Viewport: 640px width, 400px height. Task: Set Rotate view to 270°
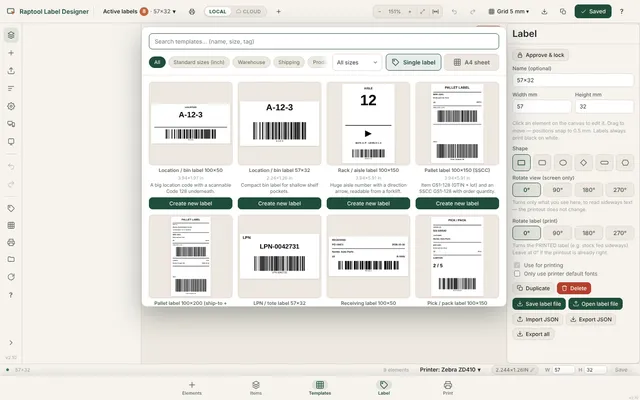620,190
